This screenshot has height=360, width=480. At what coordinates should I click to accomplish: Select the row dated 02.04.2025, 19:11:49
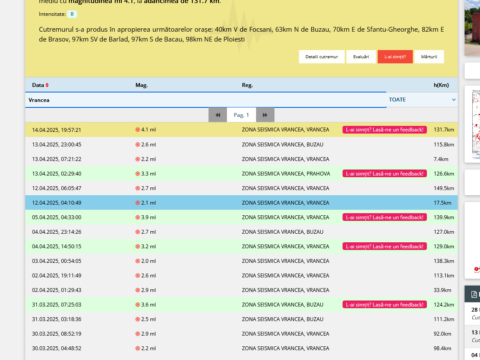241,275
